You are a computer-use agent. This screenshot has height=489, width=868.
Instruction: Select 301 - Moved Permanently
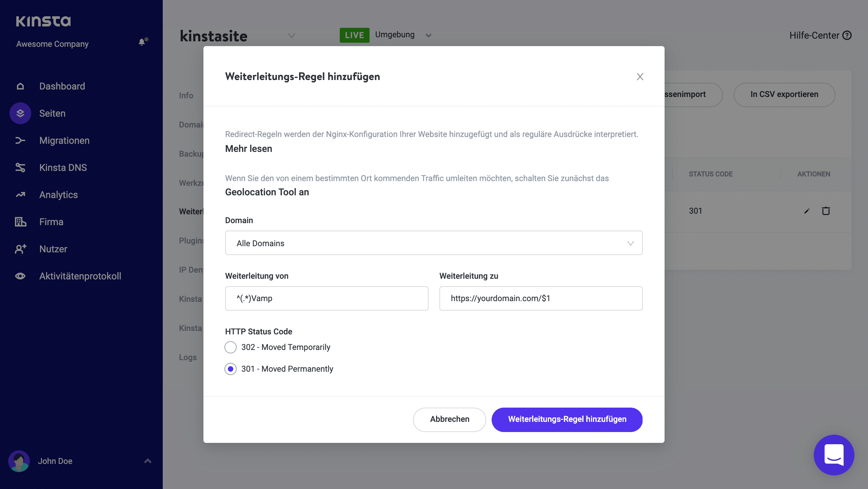tap(231, 369)
